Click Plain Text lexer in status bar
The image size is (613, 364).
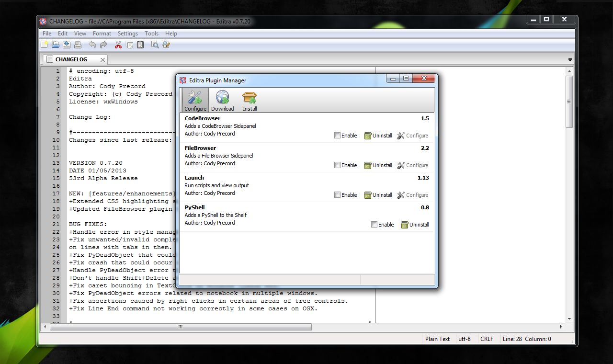(x=437, y=339)
